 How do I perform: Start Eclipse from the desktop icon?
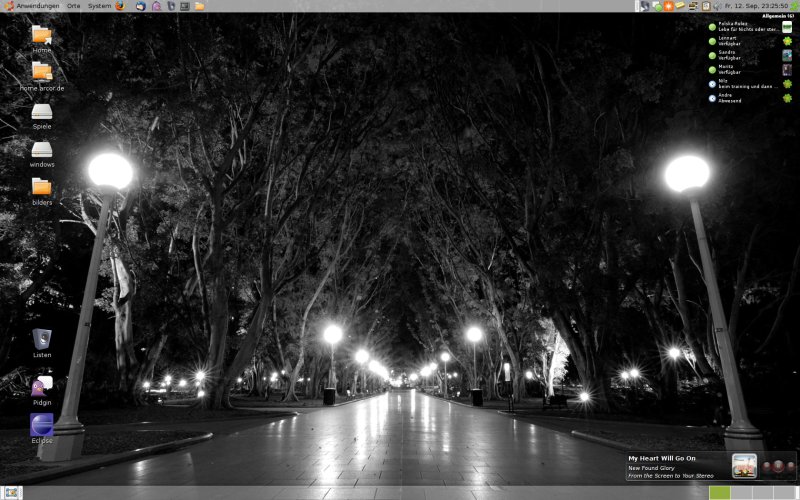click(42, 425)
